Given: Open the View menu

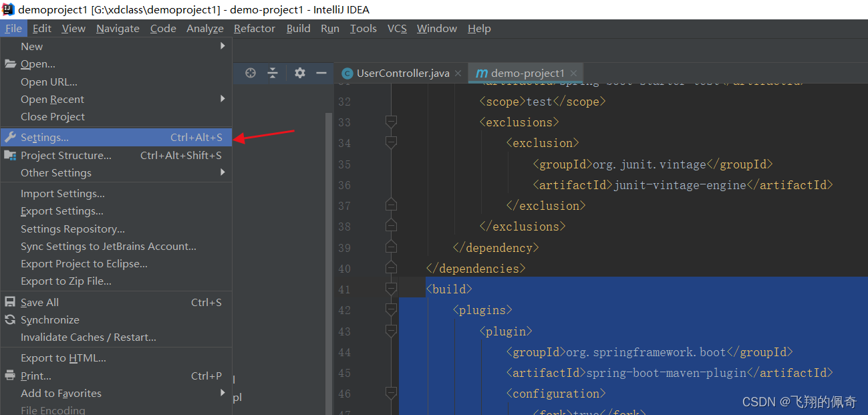Looking at the screenshot, I should [x=74, y=28].
